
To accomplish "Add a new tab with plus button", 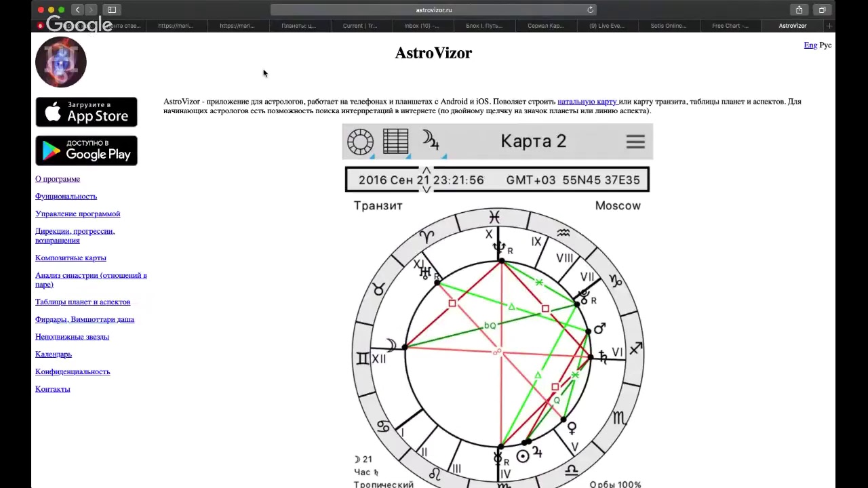I will point(829,26).
